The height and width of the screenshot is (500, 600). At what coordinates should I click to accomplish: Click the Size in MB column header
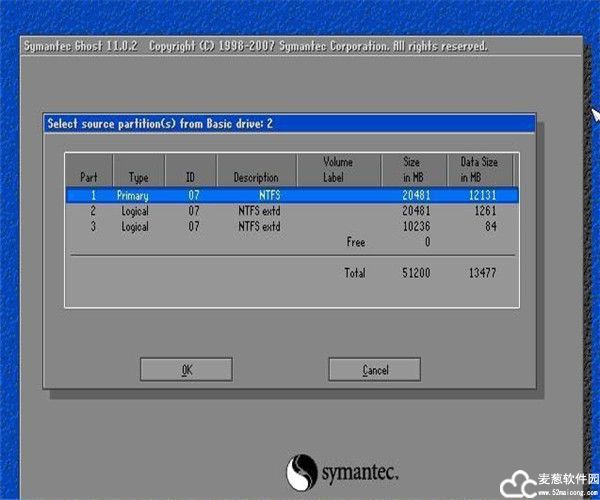[x=412, y=170]
